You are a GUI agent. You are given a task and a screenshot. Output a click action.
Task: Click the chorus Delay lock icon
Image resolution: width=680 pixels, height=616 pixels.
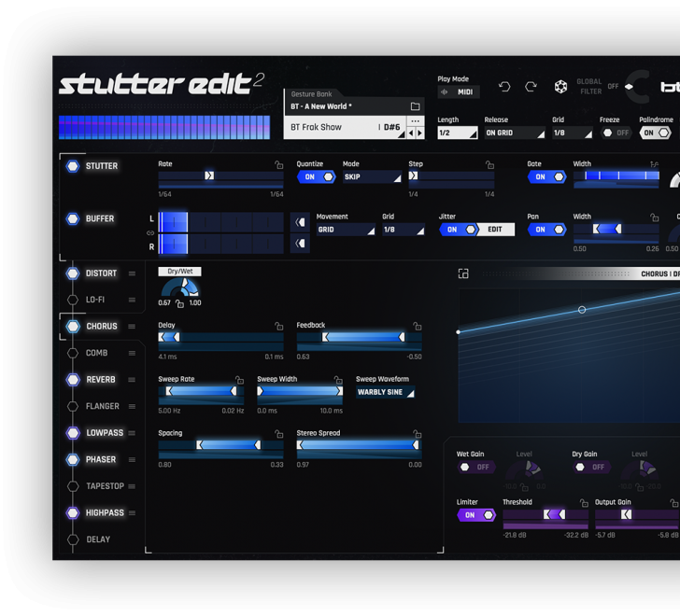click(x=279, y=326)
